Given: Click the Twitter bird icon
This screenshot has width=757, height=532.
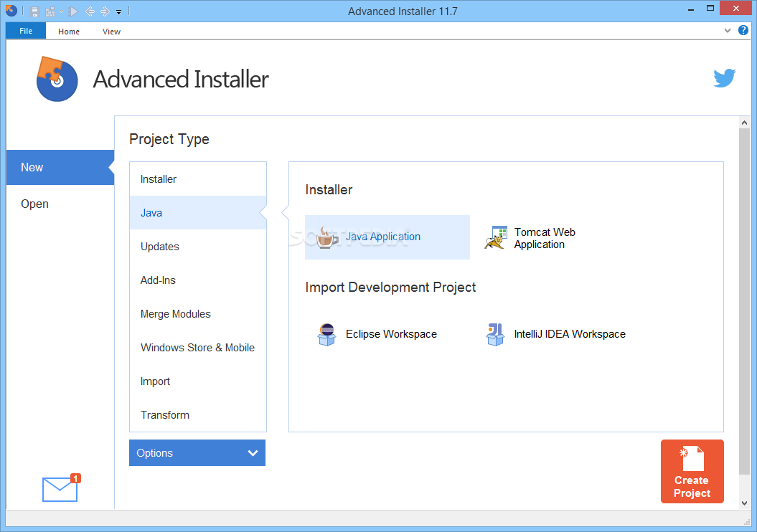Looking at the screenshot, I should [724, 78].
